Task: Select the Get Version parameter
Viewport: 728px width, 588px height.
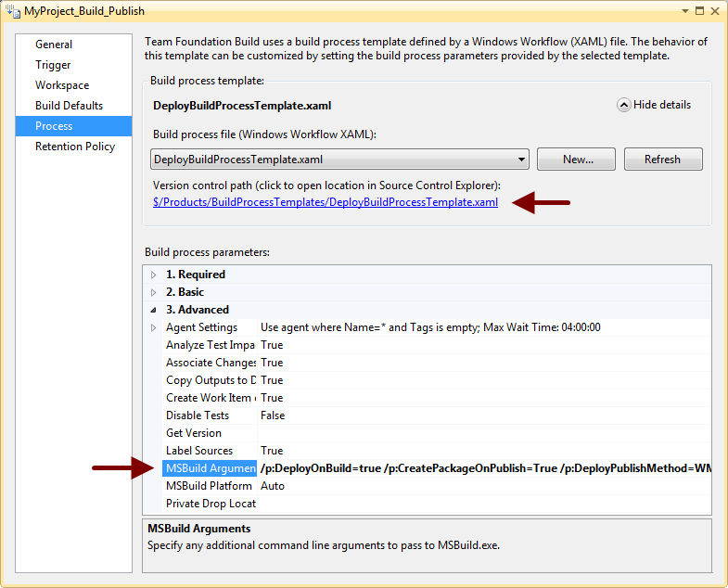Action: click(x=210, y=433)
